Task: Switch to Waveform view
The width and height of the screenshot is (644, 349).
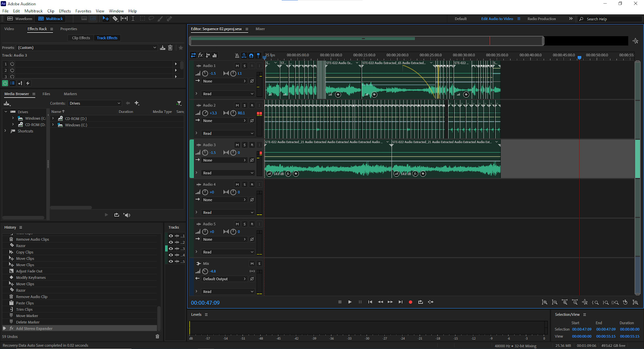Action: coord(20,18)
